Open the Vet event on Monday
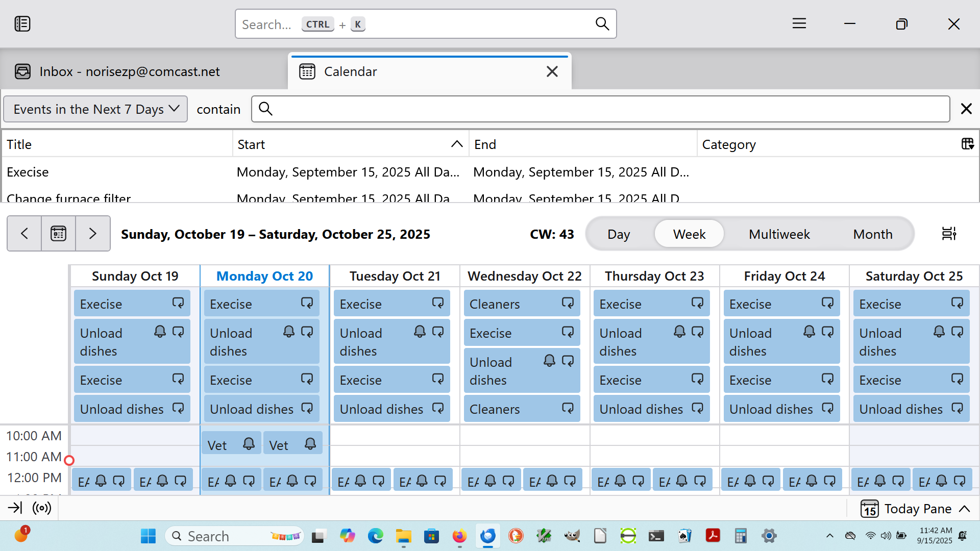 (x=225, y=445)
